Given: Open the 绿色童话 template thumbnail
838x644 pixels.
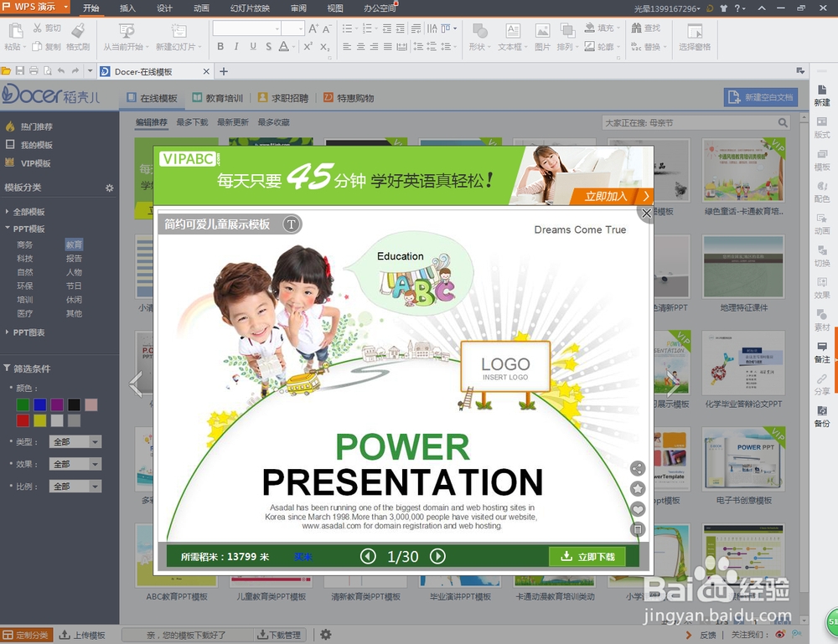Looking at the screenshot, I should pyautogui.click(x=743, y=170).
